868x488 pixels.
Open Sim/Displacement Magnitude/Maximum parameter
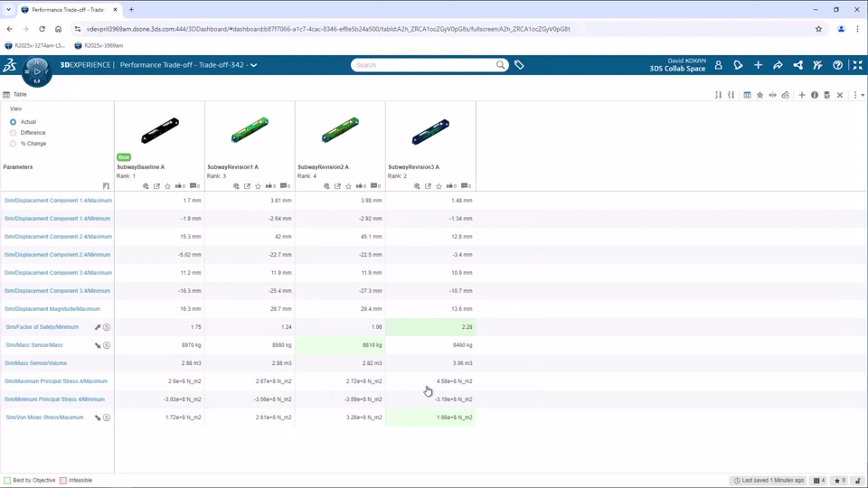tap(52, 309)
